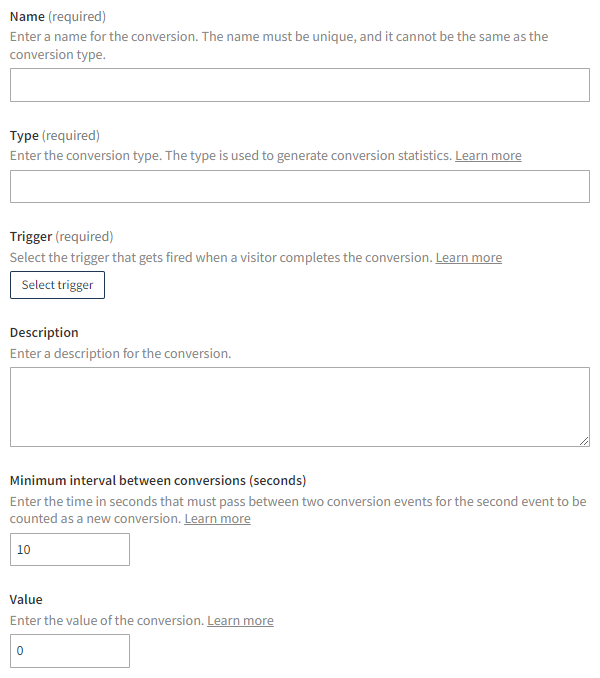Image resolution: width=600 pixels, height=678 pixels.
Task: Grab the Description textarea resize handle
Action: 584,441
